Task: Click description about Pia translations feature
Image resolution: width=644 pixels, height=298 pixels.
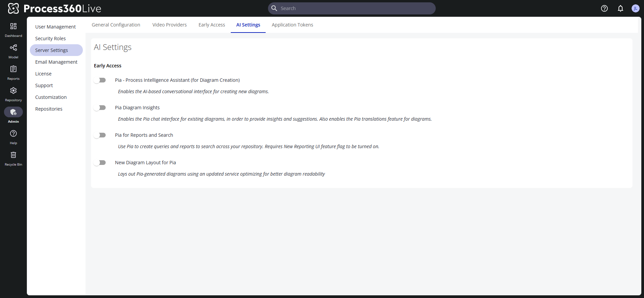Action: (x=275, y=119)
